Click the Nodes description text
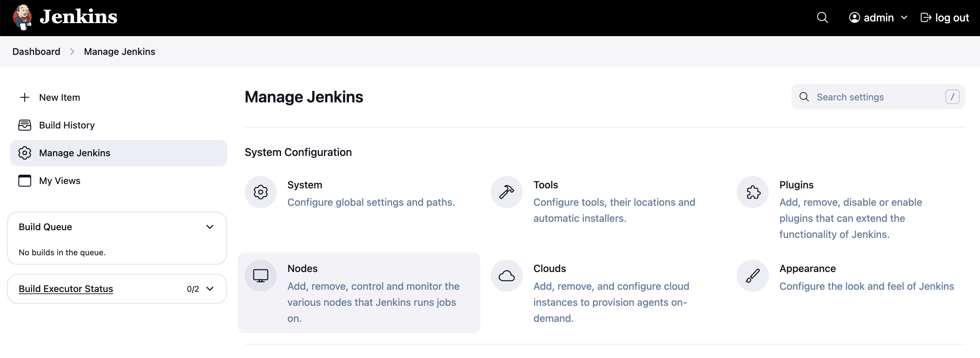Viewport: 980px width, 358px height. [x=373, y=302]
